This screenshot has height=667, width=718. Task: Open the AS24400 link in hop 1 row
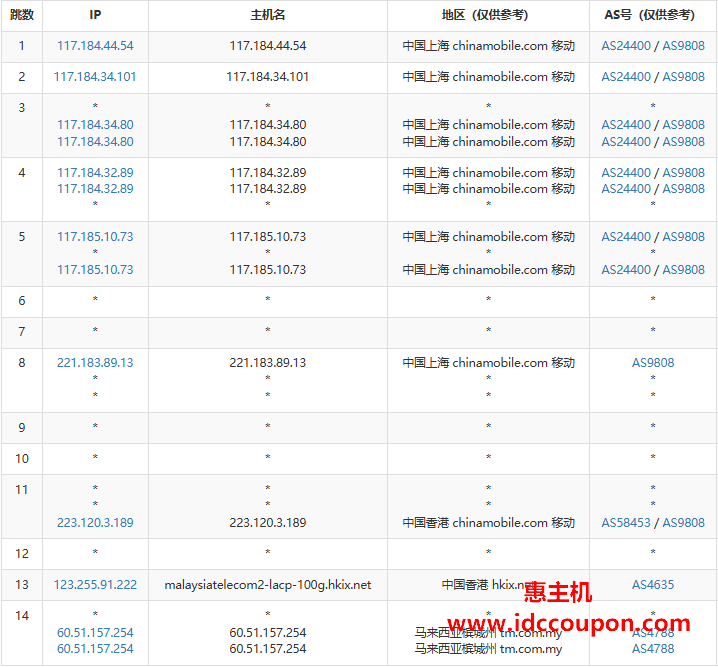point(626,46)
